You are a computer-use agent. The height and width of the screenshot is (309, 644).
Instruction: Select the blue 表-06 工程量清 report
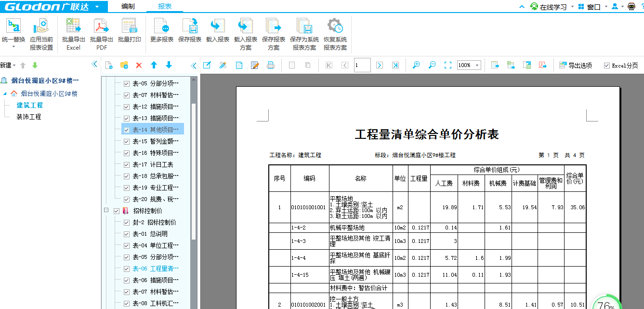(156, 269)
